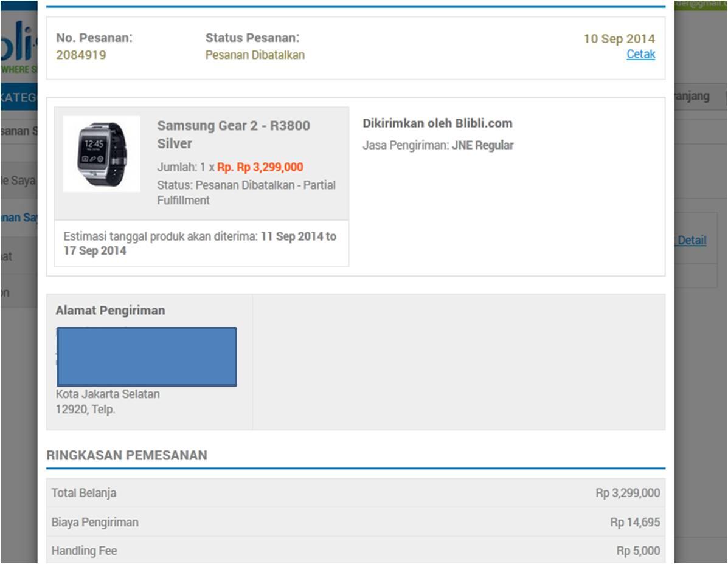
Task: Click the Handling Fee row label
Action: click(84, 551)
